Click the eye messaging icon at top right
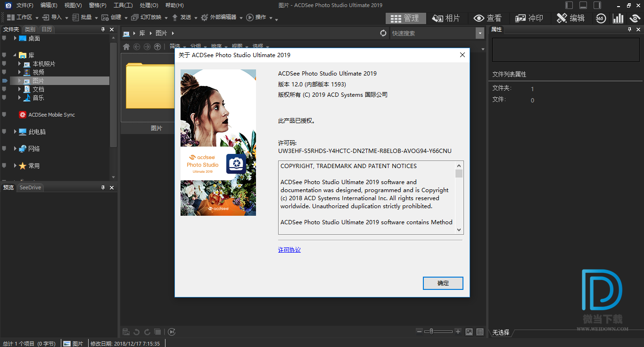644x347 pixels. (635, 18)
